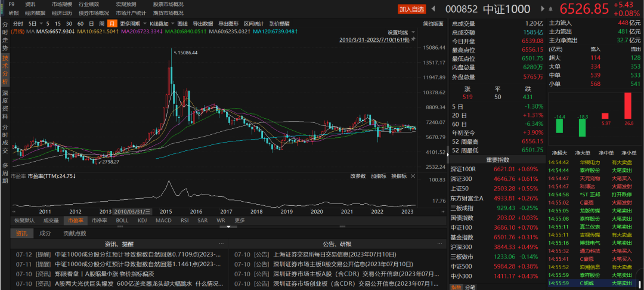The image size is (644, 290).
Task: Open the options menu of 公告、研报 panel
Action: click(x=439, y=243)
